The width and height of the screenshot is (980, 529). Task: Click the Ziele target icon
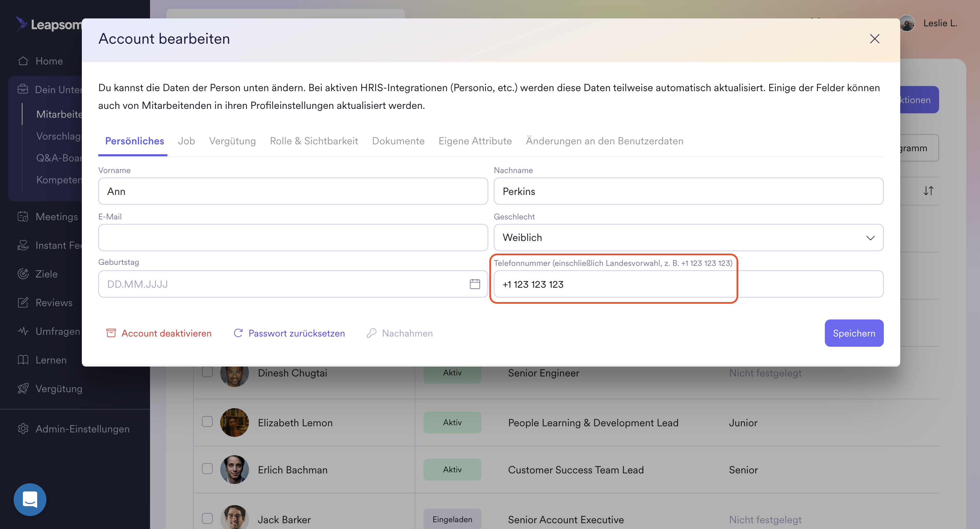pyautogui.click(x=23, y=273)
